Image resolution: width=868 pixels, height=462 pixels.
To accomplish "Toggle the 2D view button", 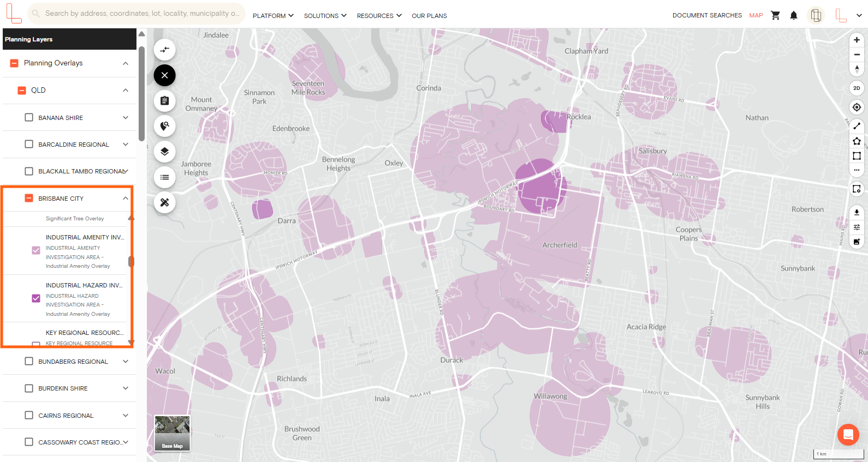I will point(857,88).
